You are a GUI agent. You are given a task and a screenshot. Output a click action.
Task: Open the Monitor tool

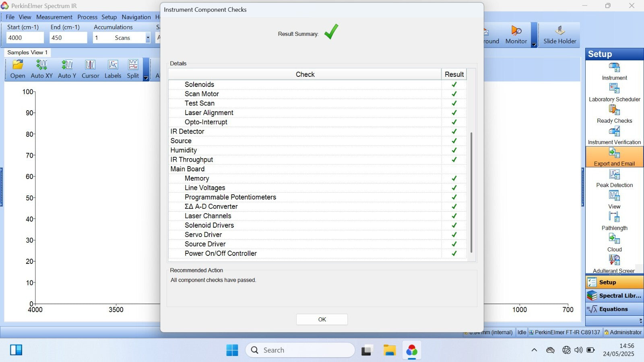click(x=516, y=35)
